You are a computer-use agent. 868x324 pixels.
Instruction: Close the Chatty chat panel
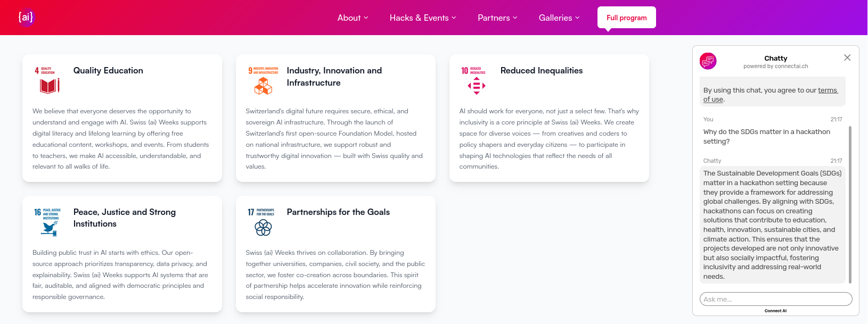pyautogui.click(x=847, y=57)
